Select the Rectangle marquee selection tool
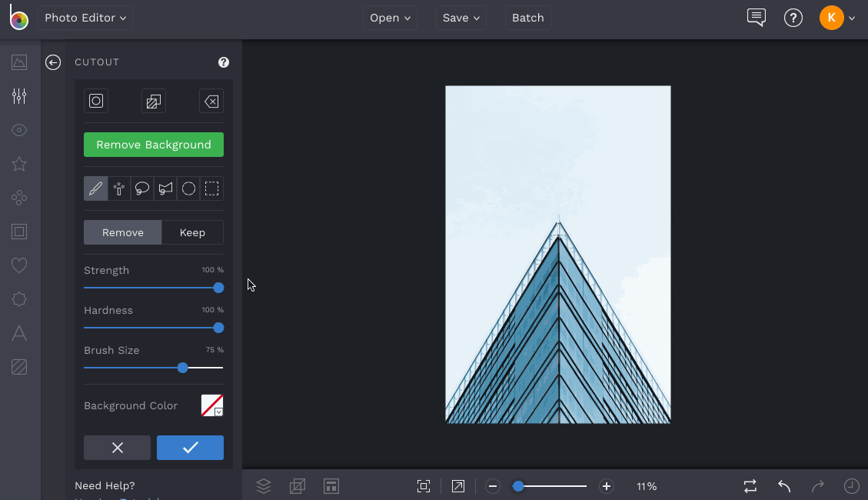This screenshot has width=868, height=500. tap(212, 188)
